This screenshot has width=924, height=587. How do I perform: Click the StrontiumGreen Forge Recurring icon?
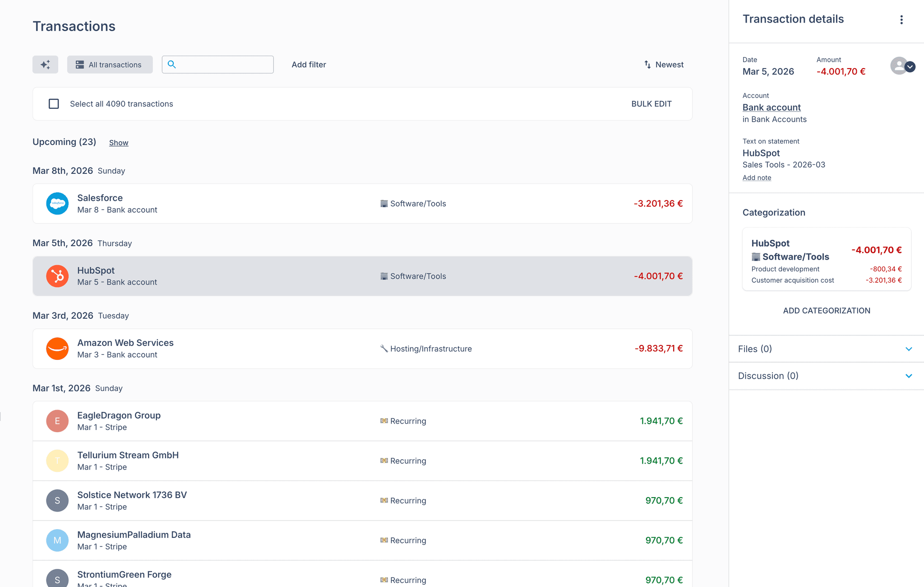(384, 580)
